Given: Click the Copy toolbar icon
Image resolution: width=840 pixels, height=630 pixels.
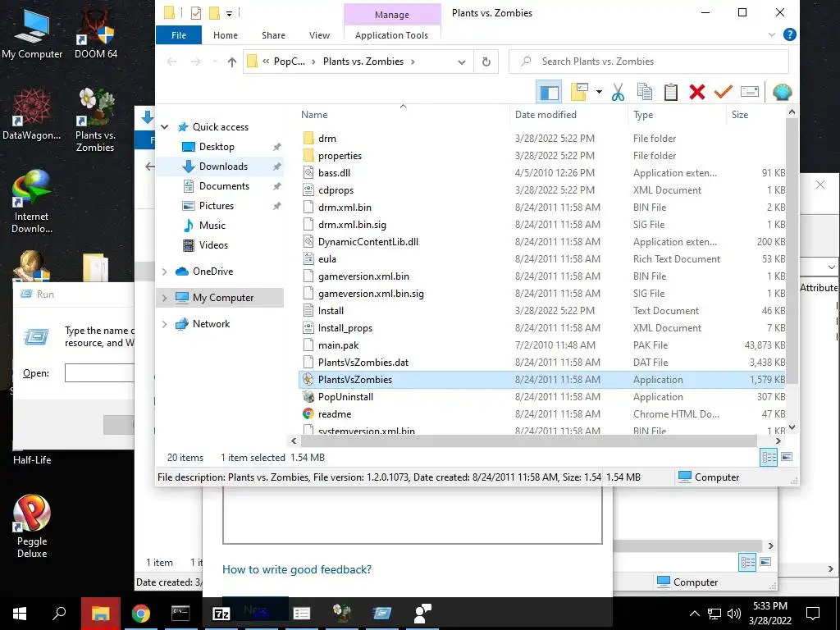Looking at the screenshot, I should (x=645, y=92).
